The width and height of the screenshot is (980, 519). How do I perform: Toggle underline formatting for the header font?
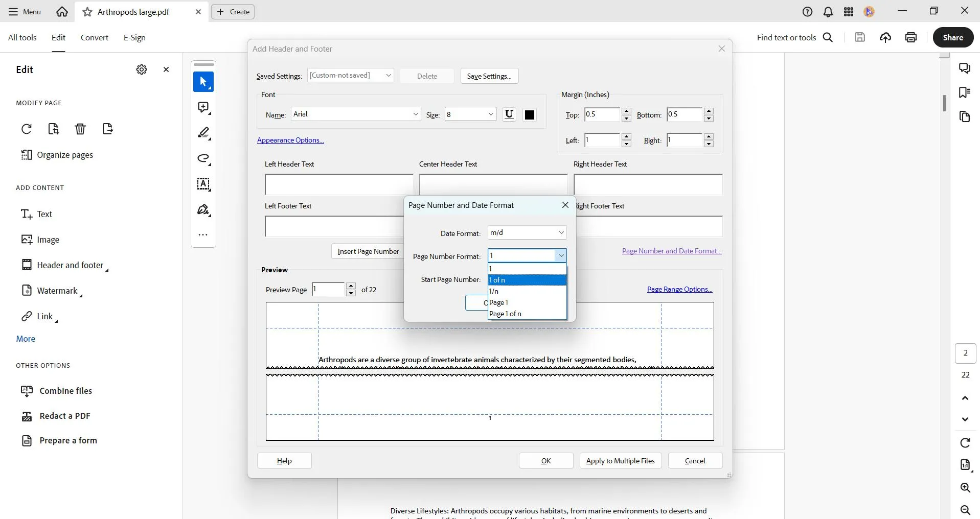[509, 114]
